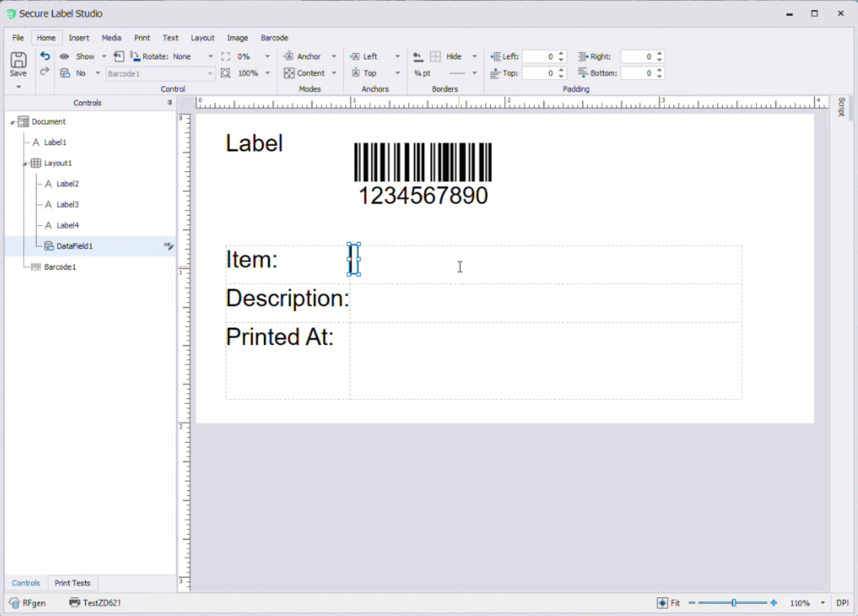Open the Barcode1 combo box
Viewport: 858px width, 616px height.
(160, 74)
